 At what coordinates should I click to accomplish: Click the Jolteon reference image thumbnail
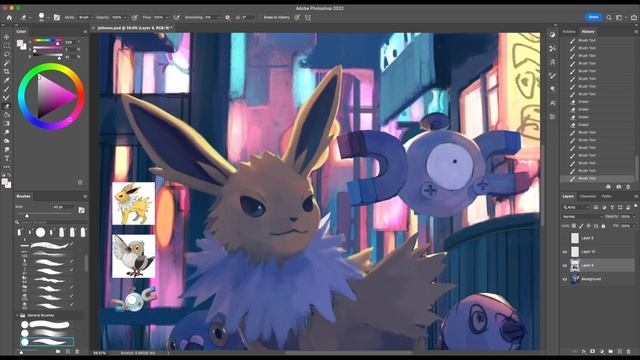tap(134, 203)
